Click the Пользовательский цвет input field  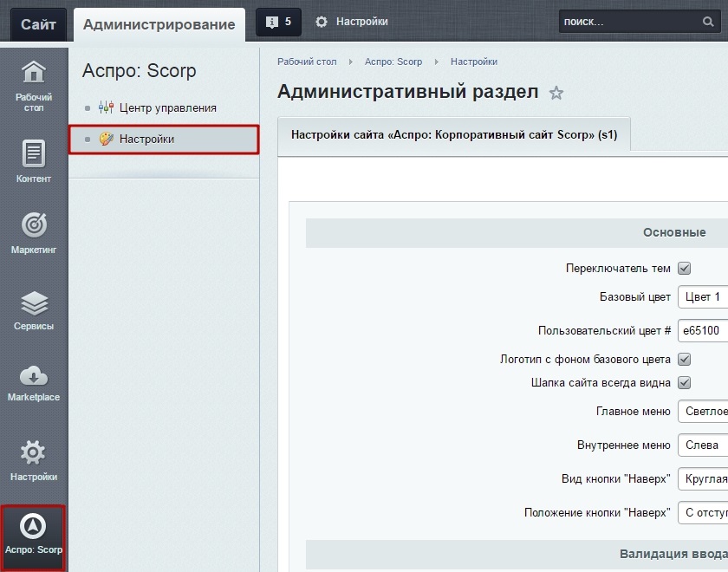click(702, 330)
